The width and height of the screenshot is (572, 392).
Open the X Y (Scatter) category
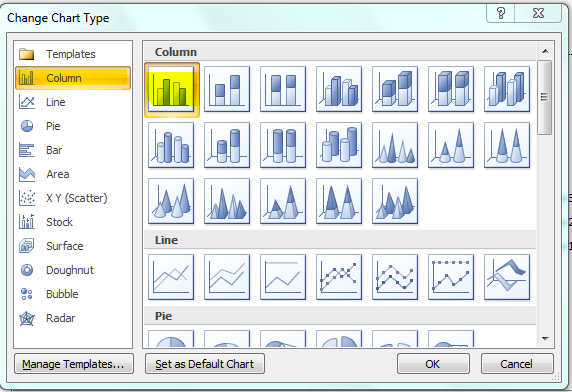click(73, 198)
